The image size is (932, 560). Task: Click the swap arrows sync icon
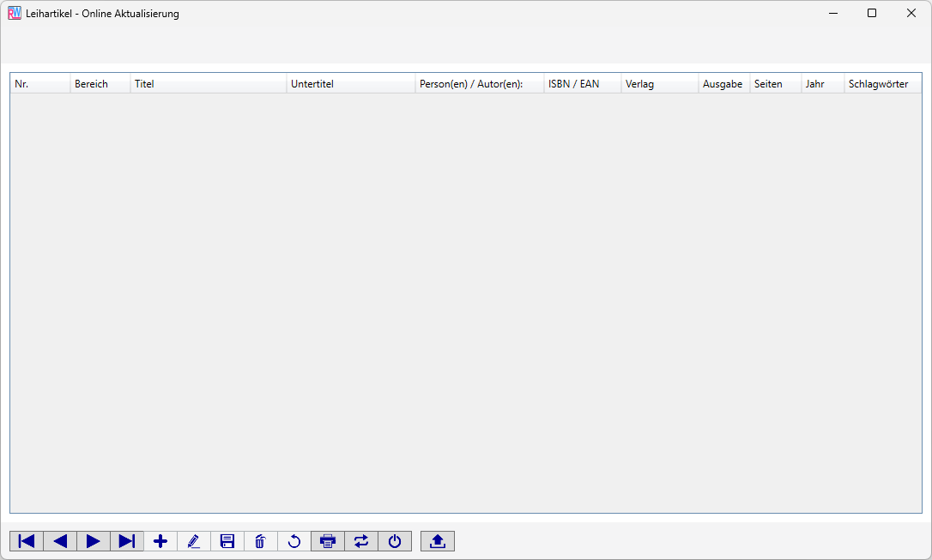tap(361, 541)
